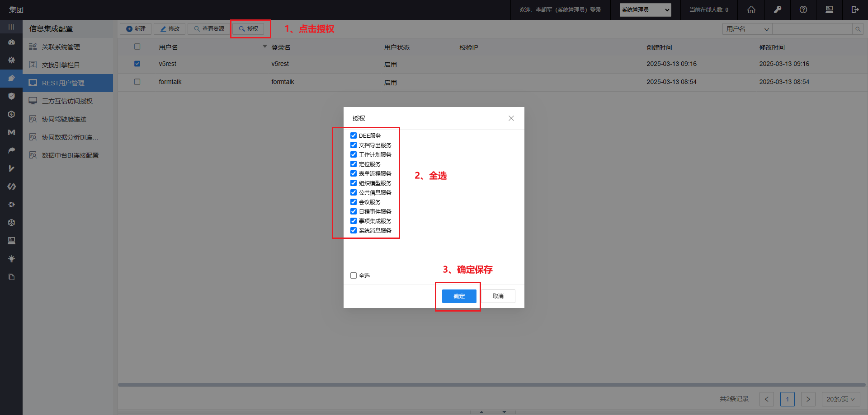Click the key icon in the top bar

[x=778, y=9]
